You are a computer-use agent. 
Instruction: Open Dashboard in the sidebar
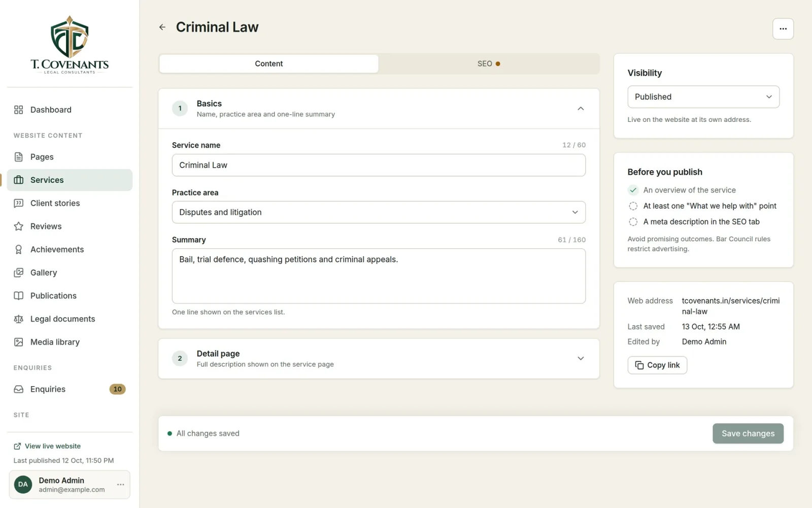(x=70, y=110)
